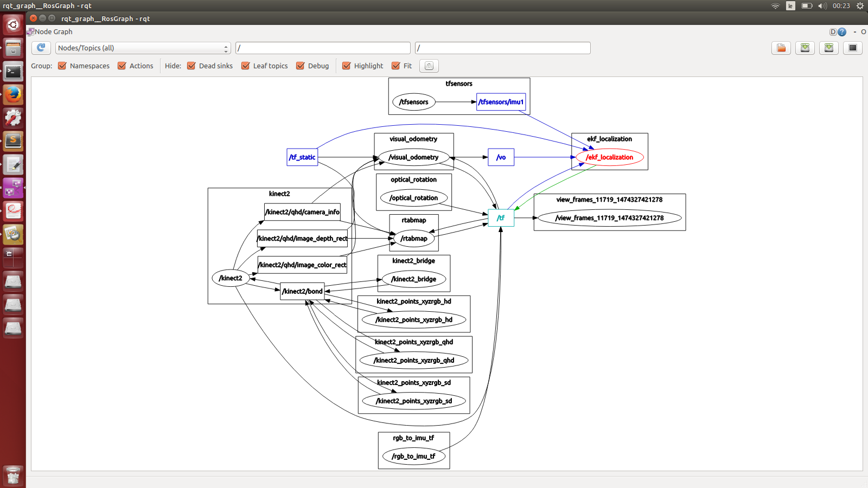Launch Terminal from the Ubuntu dock

pos(13,72)
